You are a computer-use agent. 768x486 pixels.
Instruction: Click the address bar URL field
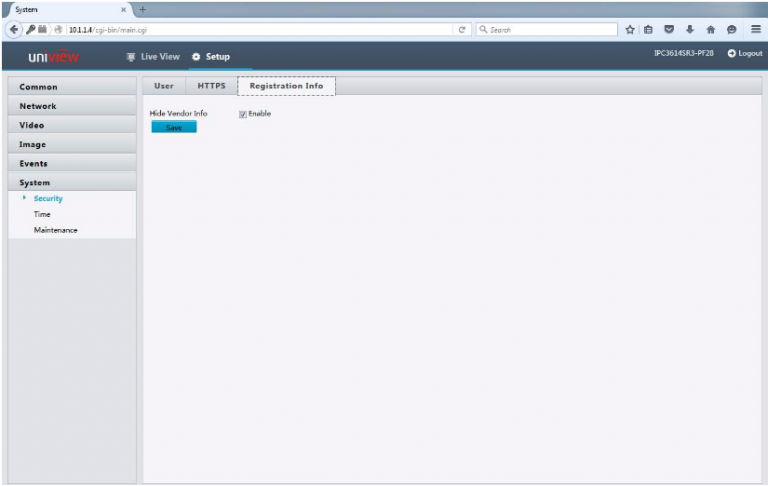(260, 29)
